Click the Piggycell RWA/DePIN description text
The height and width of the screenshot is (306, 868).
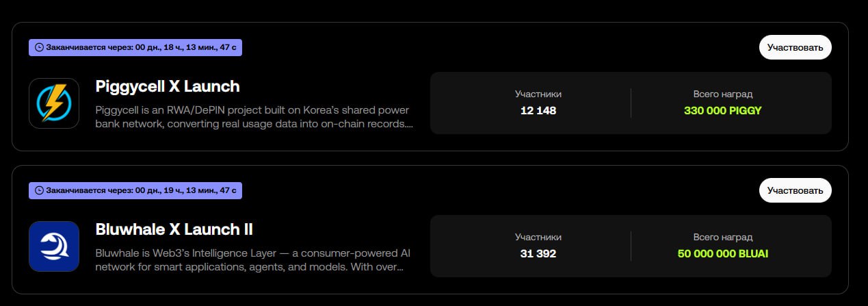pos(254,117)
